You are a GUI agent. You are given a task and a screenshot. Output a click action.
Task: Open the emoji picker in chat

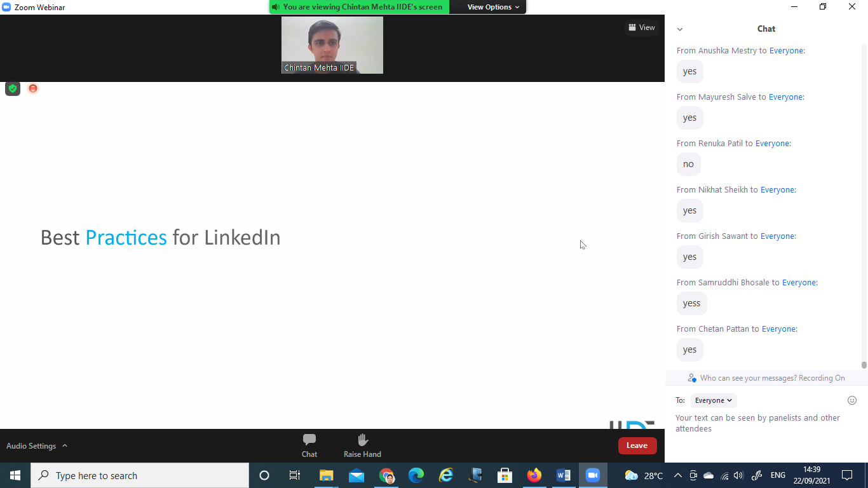(x=852, y=400)
